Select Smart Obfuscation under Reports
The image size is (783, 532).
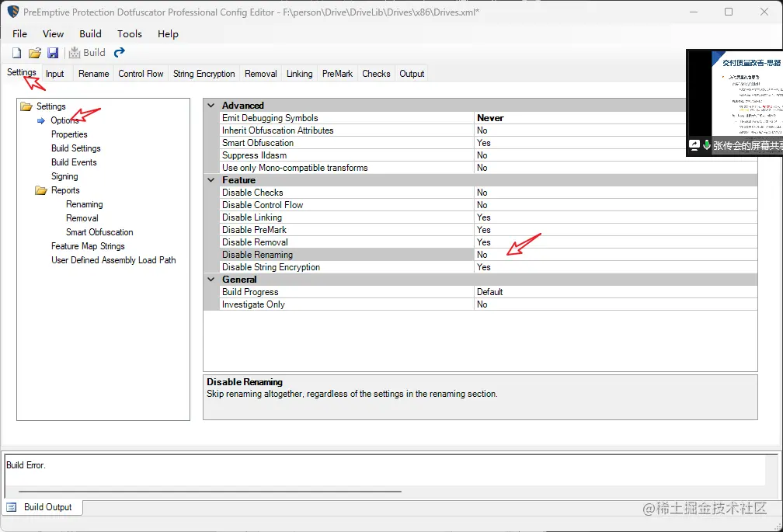pos(100,232)
